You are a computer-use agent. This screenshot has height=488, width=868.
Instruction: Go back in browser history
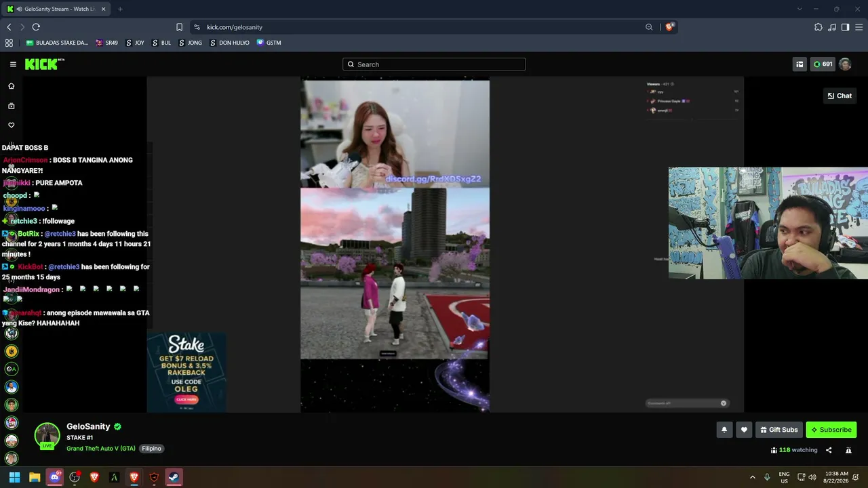[x=9, y=27]
